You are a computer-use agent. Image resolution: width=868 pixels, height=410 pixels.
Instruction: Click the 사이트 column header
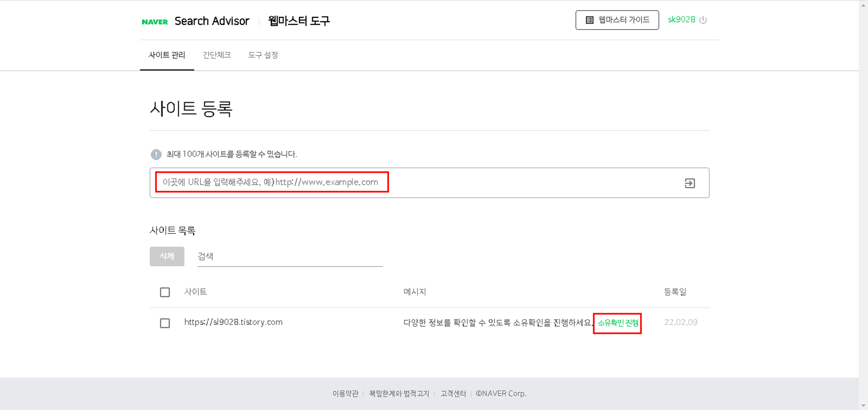click(195, 292)
